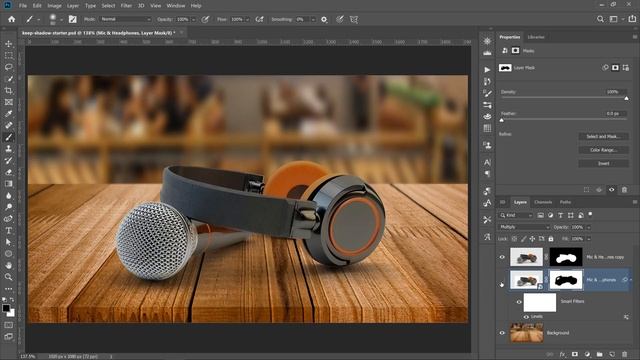The width and height of the screenshot is (640, 360).
Task: Add layer mask from Layers panel bottom
Action: [x=575, y=354]
